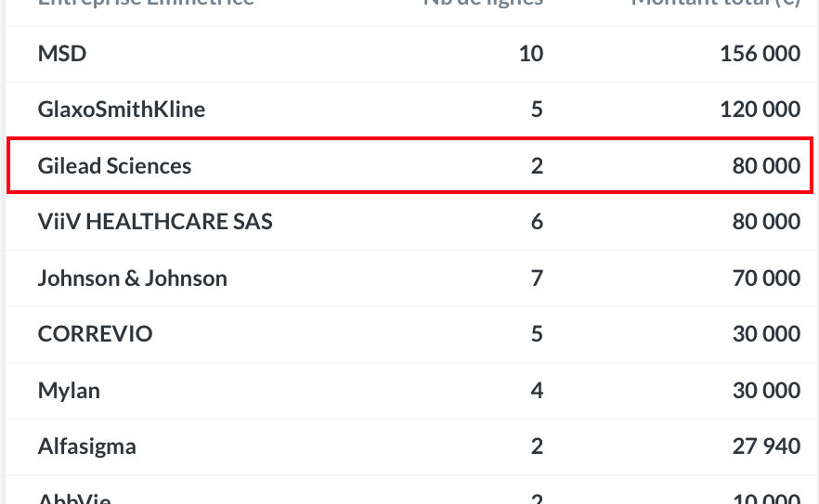Open the GlaxoSmithKline entry

(121, 110)
